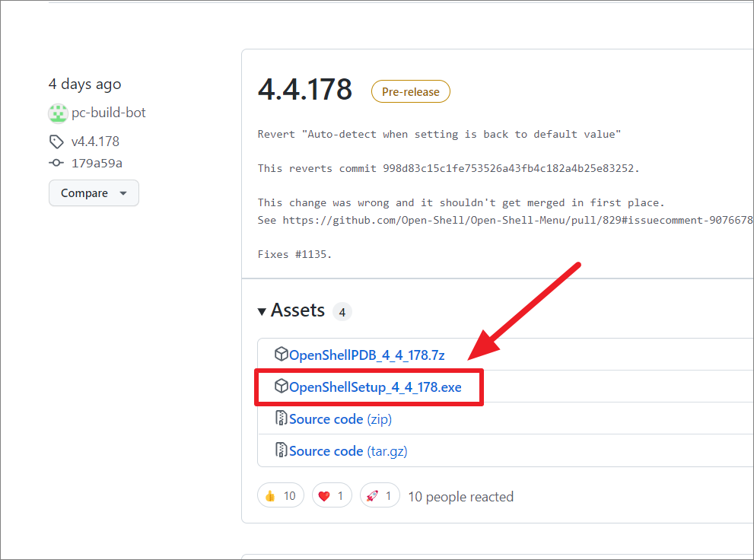The width and height of the screenshot is (754, 560).
Task: Open the 4.4.178 release title
Action: point(305,90)
